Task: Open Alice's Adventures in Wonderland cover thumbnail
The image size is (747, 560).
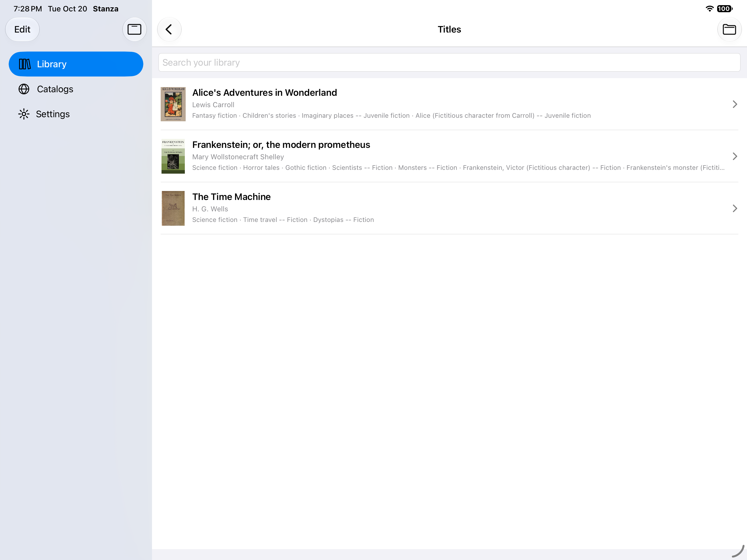Action: tap(173, 104)
